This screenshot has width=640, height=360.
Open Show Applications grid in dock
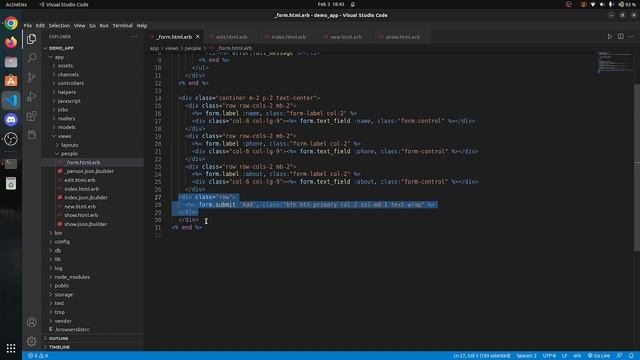11,348
